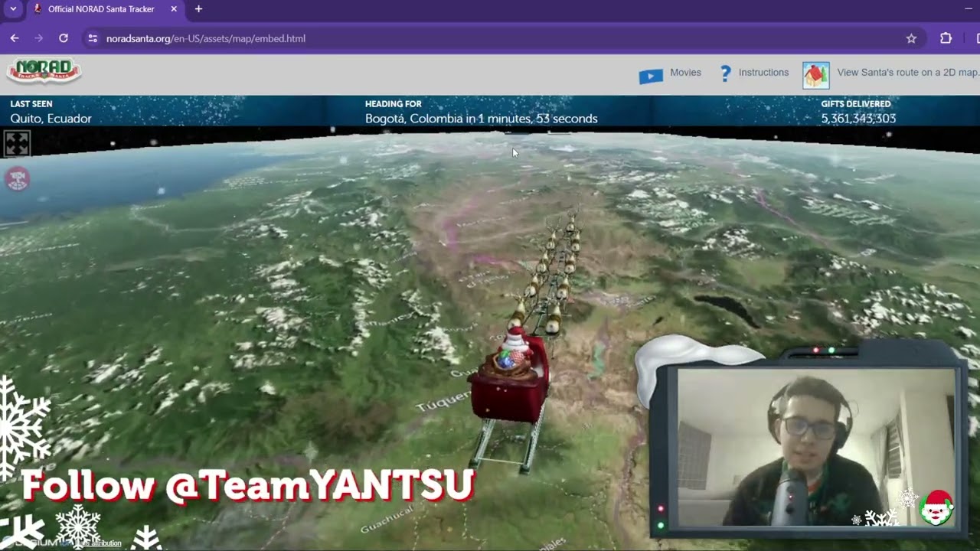Bookmark this page with star icon

coord(911,38)
